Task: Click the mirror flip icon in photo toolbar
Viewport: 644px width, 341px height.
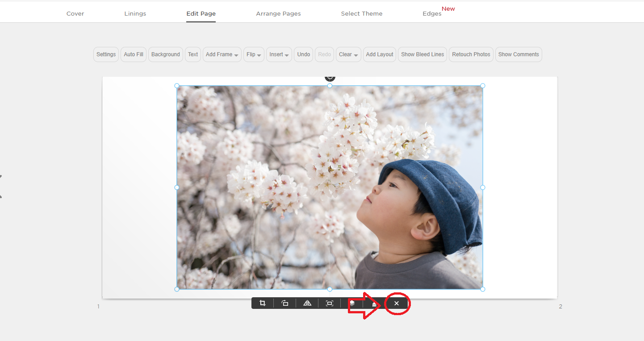Action: pyautogui.click(x=307, y=304)
